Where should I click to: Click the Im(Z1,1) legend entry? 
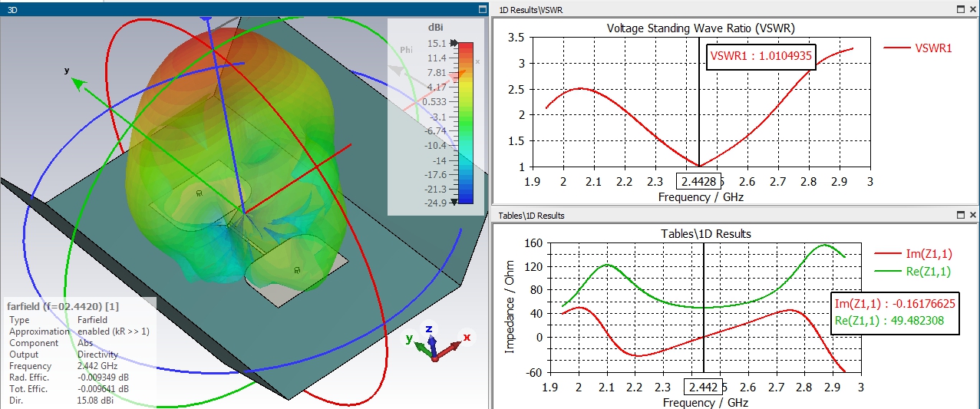(x=912, y=255)
